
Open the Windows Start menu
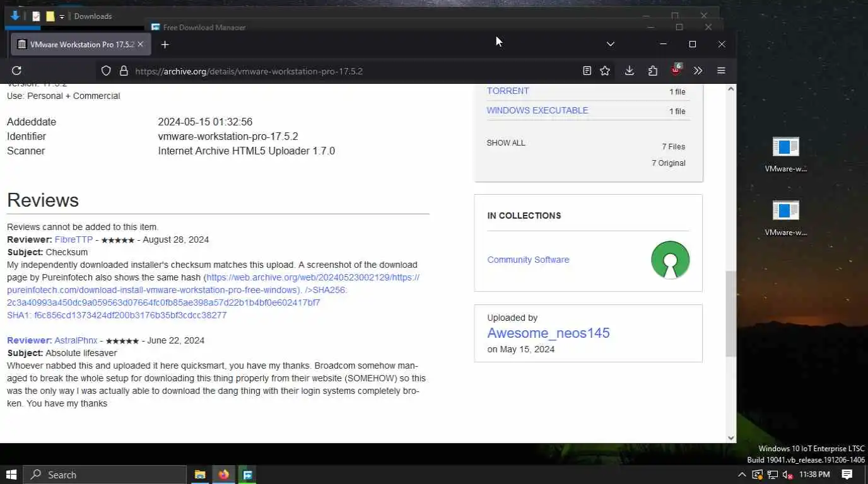[11, 475]
